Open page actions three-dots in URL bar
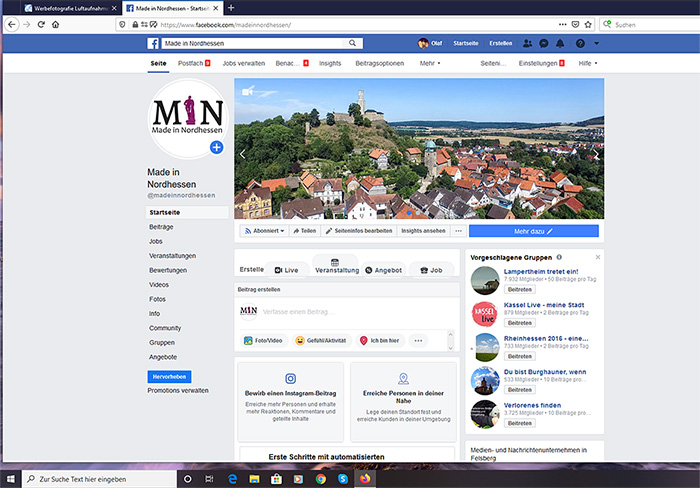The height and width of the screenshot is (488, 700). pos(562,25)
